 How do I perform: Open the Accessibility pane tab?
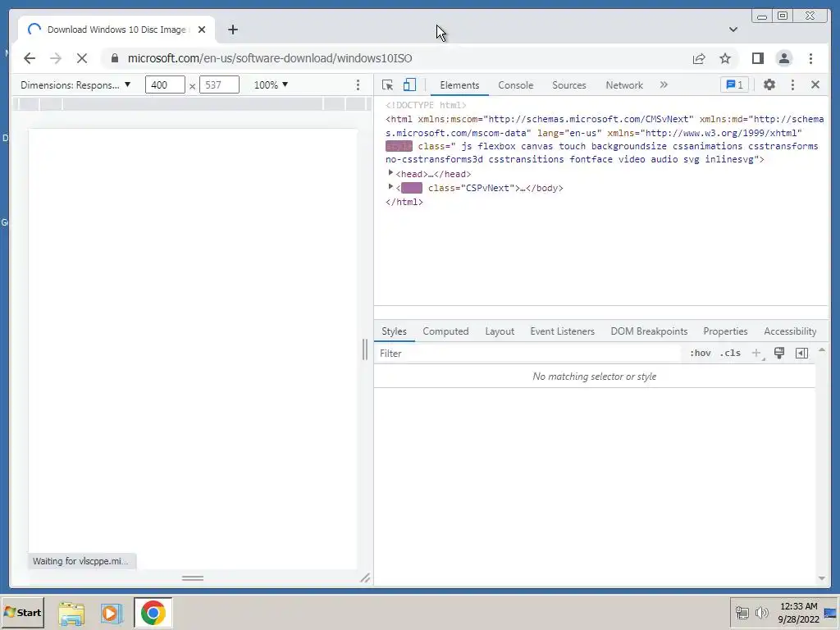[790, 331]
